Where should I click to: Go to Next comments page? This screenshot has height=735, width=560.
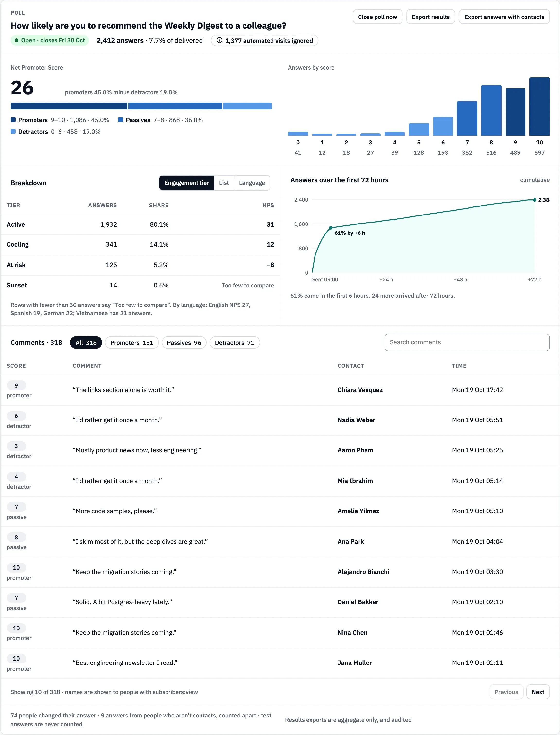tap(538, 692)
